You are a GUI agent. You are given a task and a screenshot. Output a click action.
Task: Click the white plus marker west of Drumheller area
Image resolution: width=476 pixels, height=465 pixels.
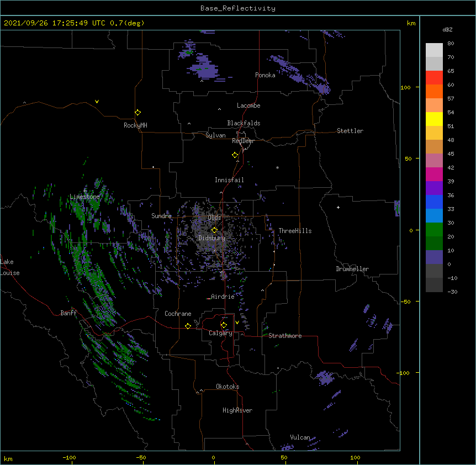(x=338, y=207)
